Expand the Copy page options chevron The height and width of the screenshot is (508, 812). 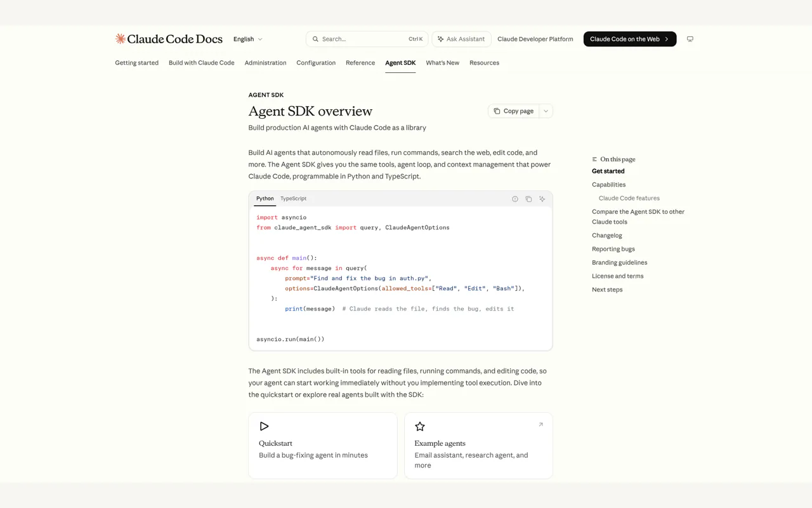[546, 111]
